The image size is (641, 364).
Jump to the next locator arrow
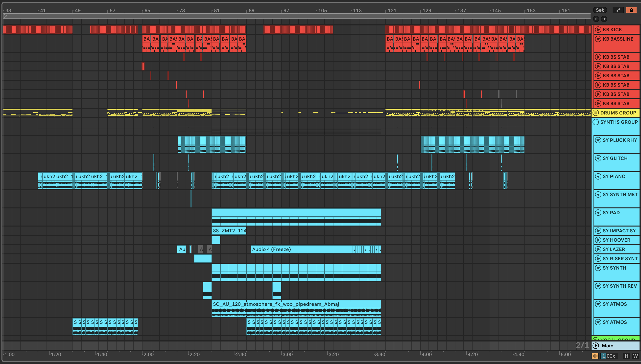[604, 19]
